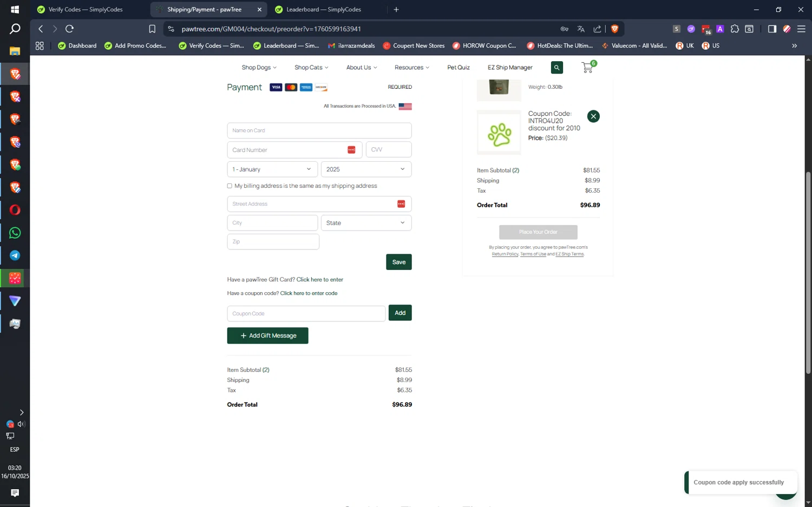The width and height of the screenshot is (812, 507).
Task: Close the Shipping/Payment pawTree tab
Action: coord(259,9)
